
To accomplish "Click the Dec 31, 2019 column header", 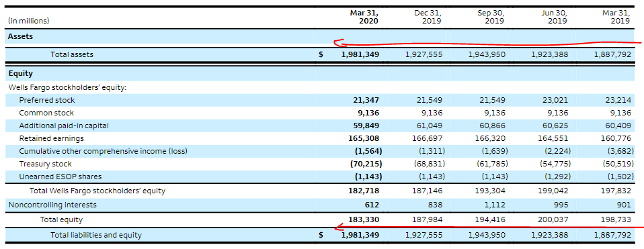I will coord(428,17).
